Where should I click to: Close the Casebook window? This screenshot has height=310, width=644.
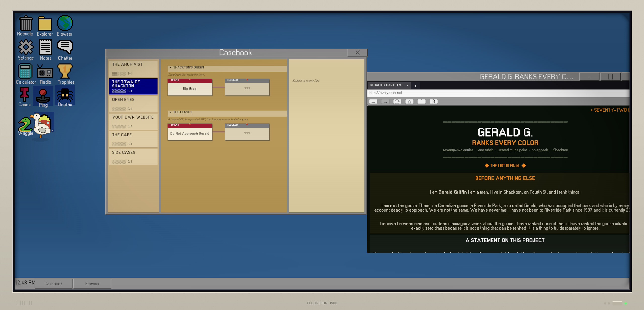pos(357,52)
